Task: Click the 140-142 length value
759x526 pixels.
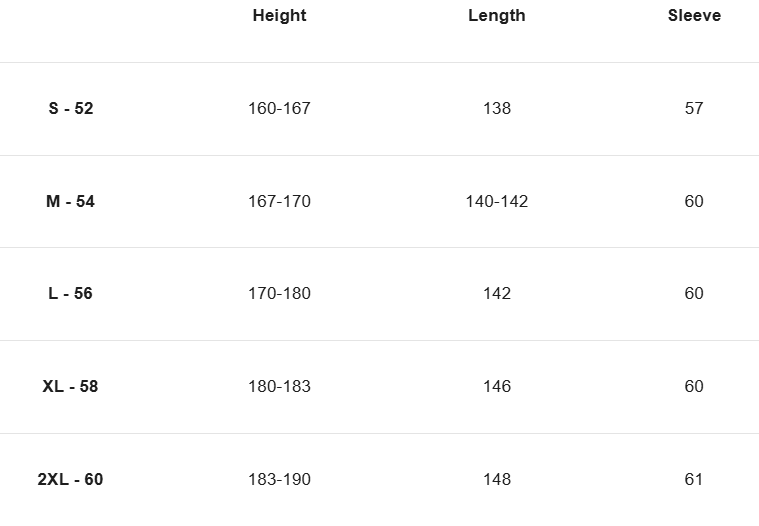Action: pyautogui.click(x=496, y=201)
